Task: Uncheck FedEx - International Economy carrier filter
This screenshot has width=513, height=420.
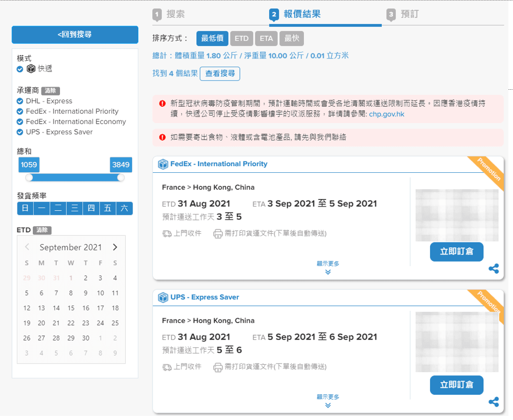Action: click(x=20, y=122)
